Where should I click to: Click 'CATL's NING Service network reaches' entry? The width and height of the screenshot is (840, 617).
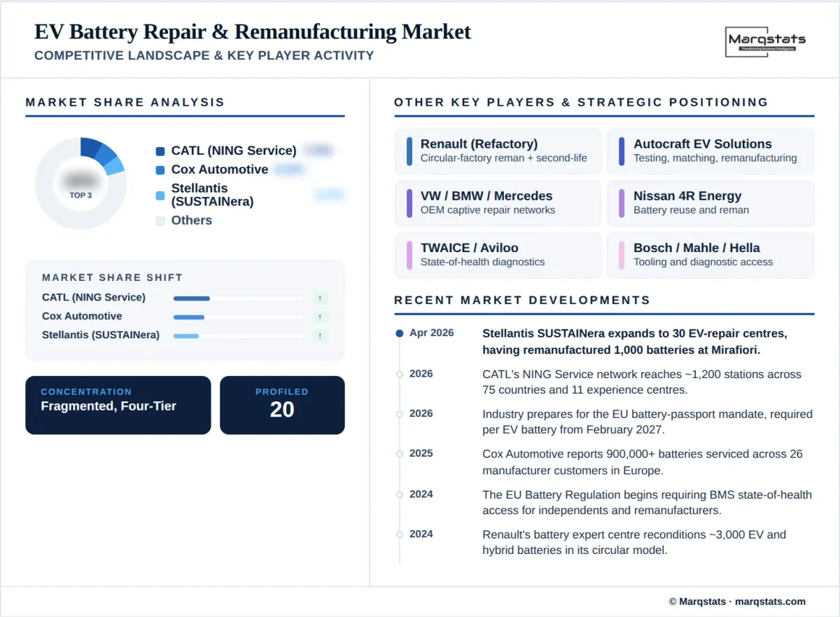point(642,382)
